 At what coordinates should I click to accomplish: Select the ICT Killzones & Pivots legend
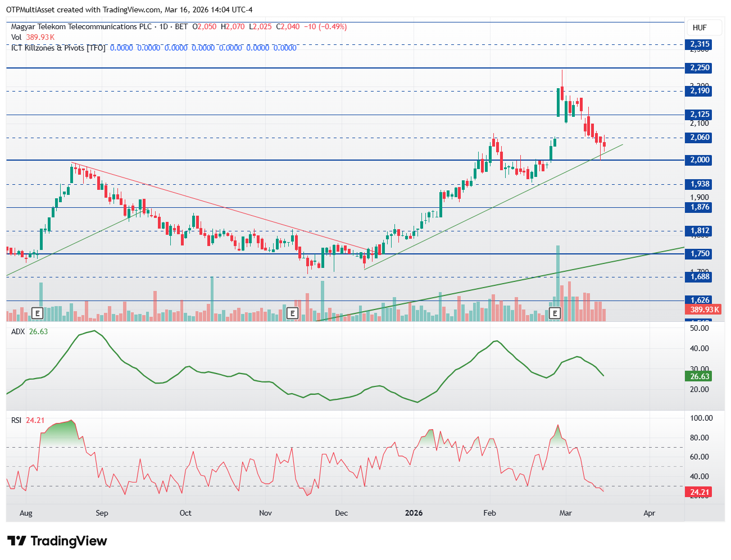click(58, 48)
